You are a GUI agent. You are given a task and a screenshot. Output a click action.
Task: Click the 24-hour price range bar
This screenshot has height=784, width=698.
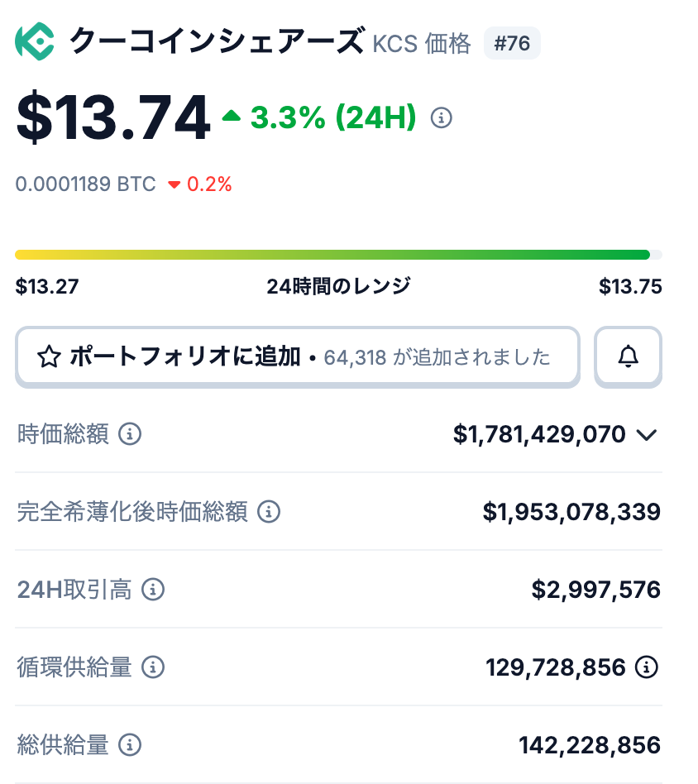point(338,255)
